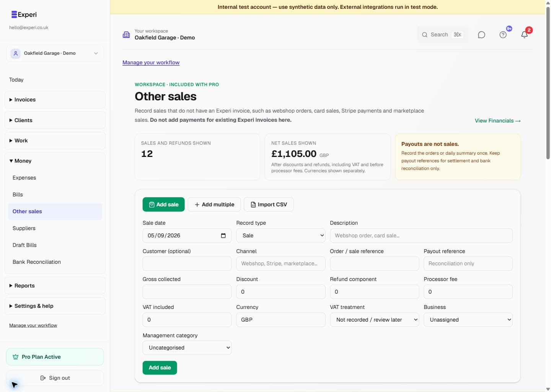Open the Management category dropdown

click(x=187, y=348)
